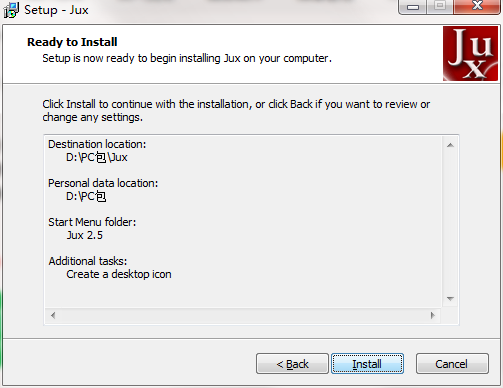
Task: Click the scroll up arrow in summary box
Action: tap(450, 145)
